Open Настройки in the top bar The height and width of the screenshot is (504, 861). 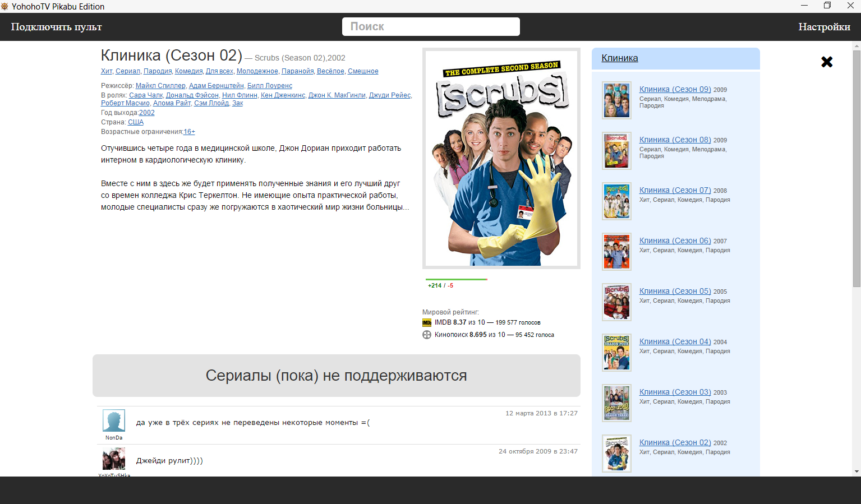(x=825, y=27)
